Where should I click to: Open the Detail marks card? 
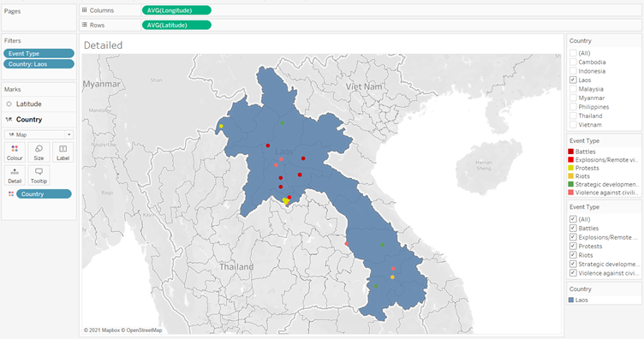point(15,175)
